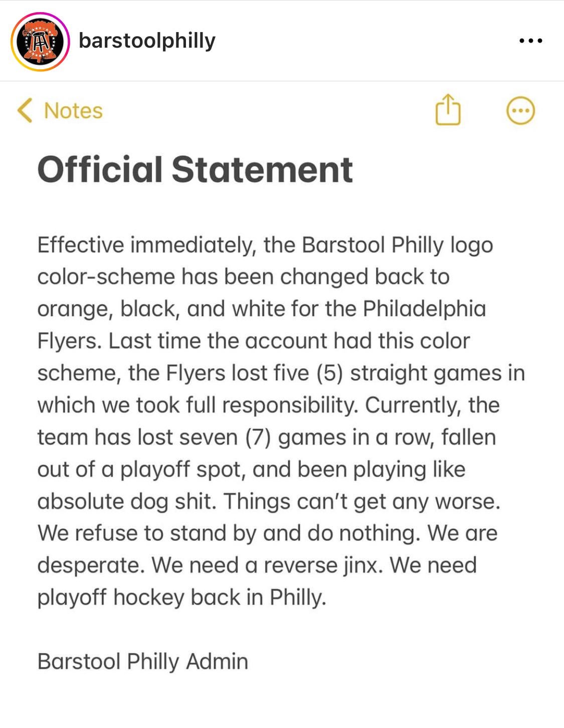Click the 'Barstool Philly Admin' signature
The height and width of the screenshot is (728, 564).
point(142,661)
